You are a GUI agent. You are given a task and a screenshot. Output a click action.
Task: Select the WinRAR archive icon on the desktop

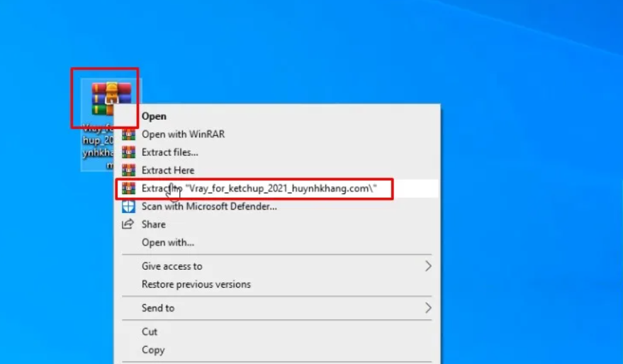point(111,98)
